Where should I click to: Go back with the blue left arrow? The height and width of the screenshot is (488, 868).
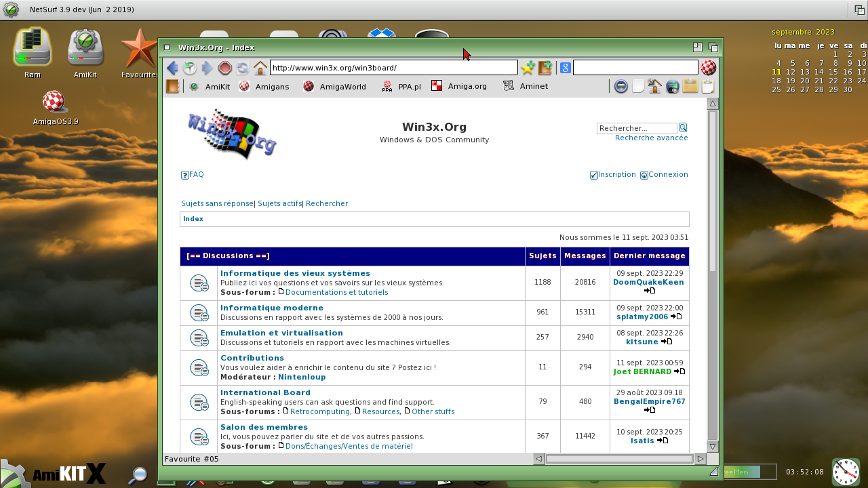(x=172, y=68)
